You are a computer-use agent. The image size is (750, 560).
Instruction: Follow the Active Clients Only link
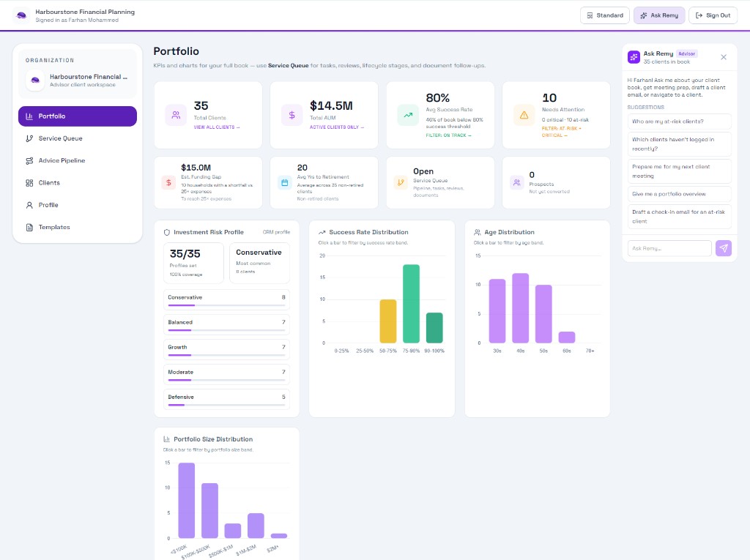tap(337, 127)
